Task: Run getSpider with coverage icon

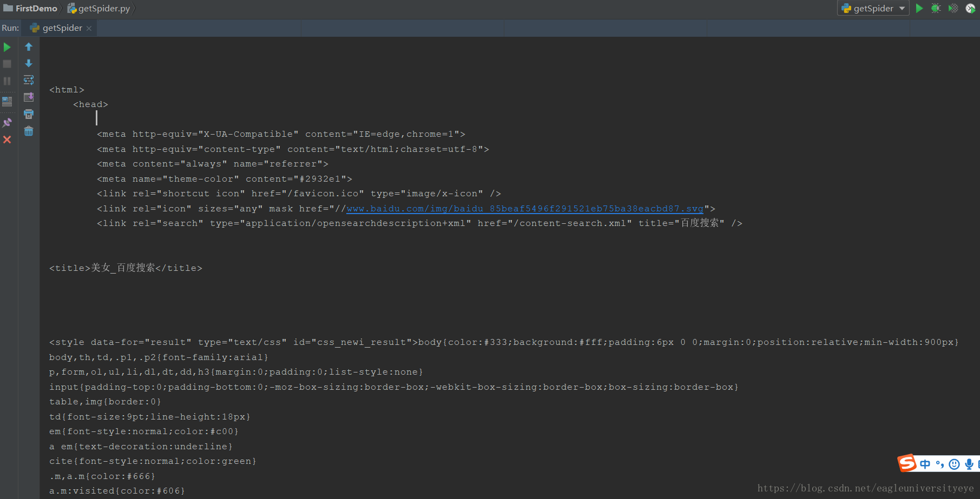Action: pos(953,8)
